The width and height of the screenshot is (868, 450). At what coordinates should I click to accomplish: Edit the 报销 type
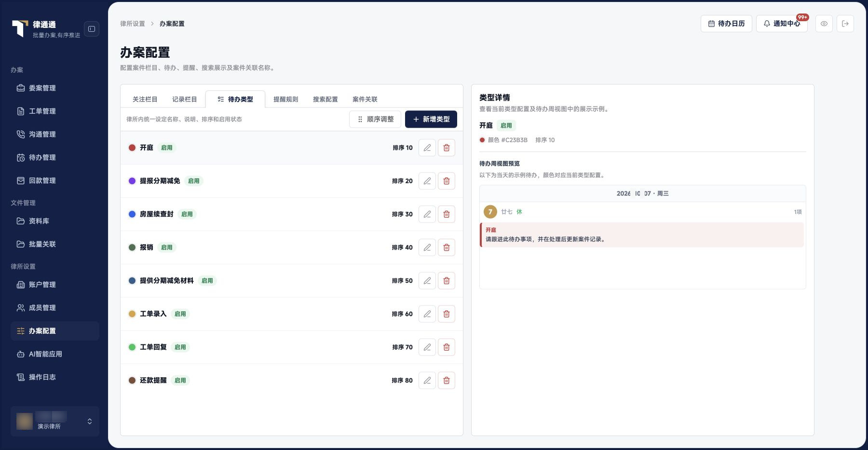427,248
